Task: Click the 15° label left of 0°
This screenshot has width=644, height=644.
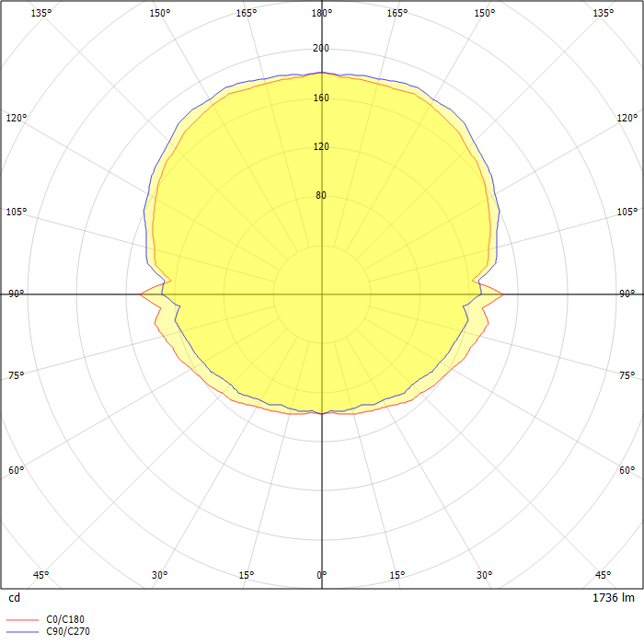Action: click(x=246, y=575)
